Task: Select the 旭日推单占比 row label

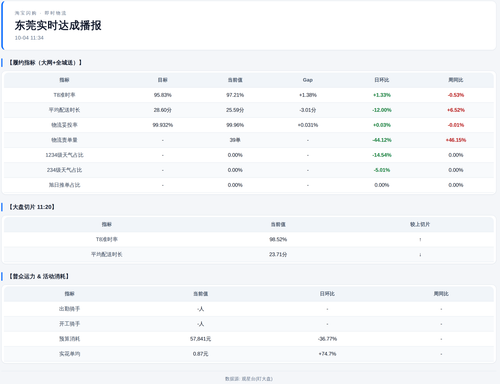Action: pyautogui.click(x=64, y=185)
